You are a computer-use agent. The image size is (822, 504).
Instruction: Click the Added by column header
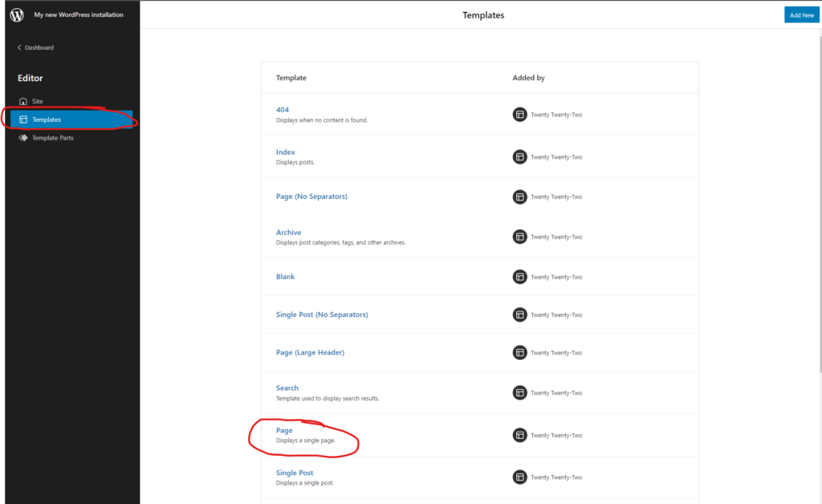528,78
